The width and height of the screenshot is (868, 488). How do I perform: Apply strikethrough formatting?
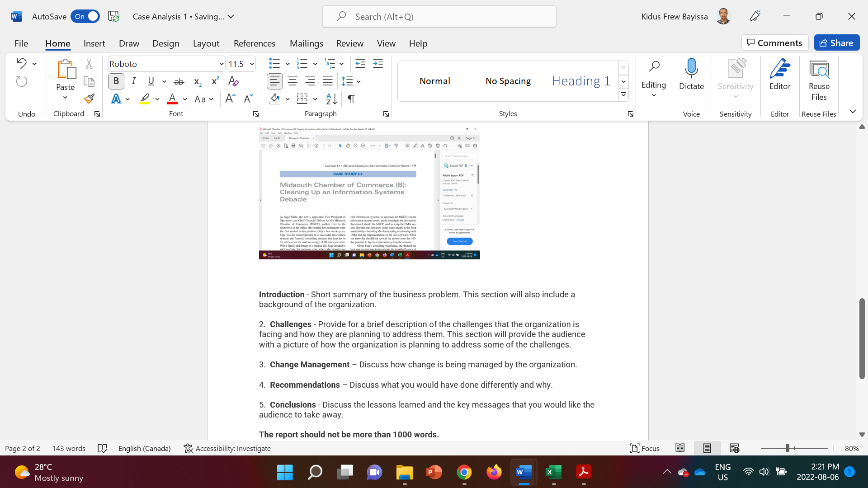(x=179, y=81)
